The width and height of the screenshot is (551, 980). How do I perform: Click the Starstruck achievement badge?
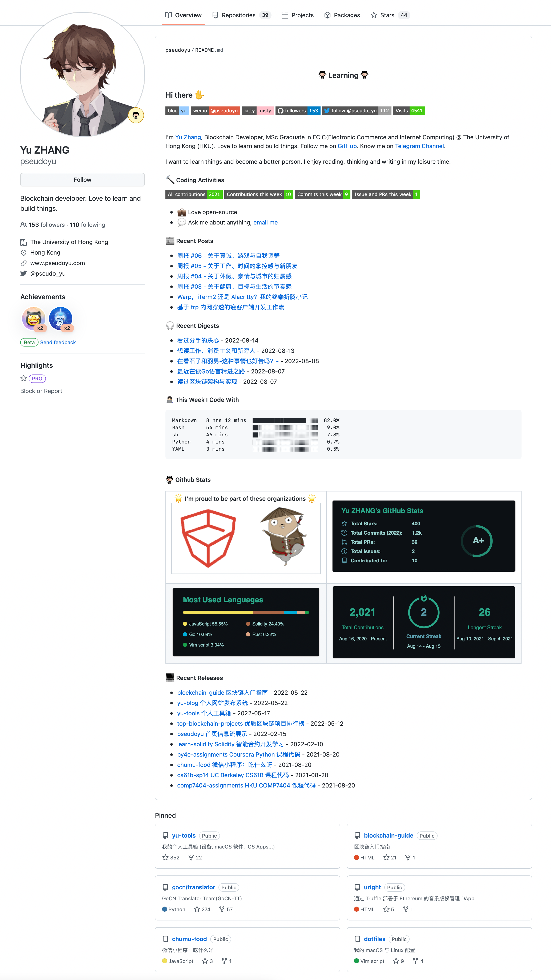click(x=33, y=318)
